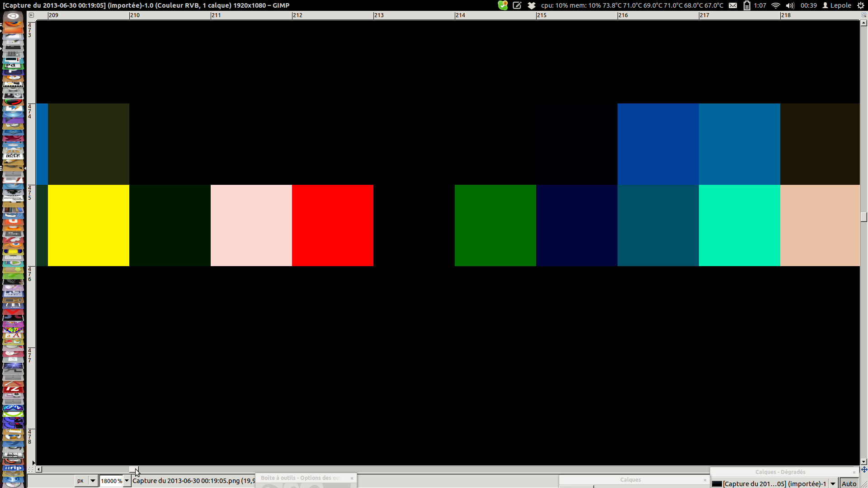Click the horizontal scrollbar left arrow
868x488 pixels.
(x=39, y=469)
